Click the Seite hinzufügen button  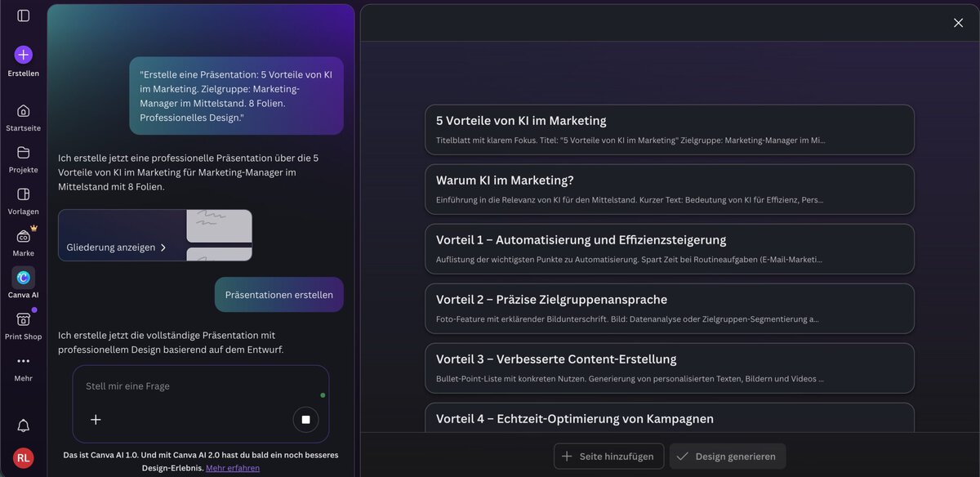608,456
